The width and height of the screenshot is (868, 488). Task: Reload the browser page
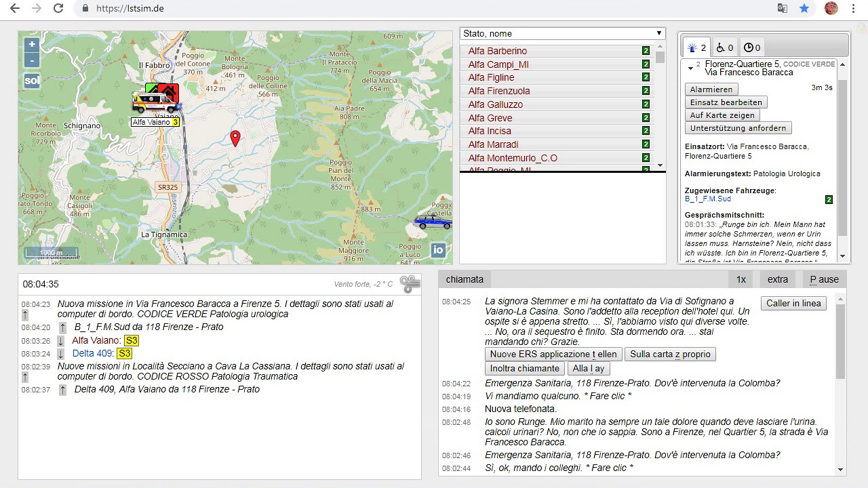coord(58,9)
